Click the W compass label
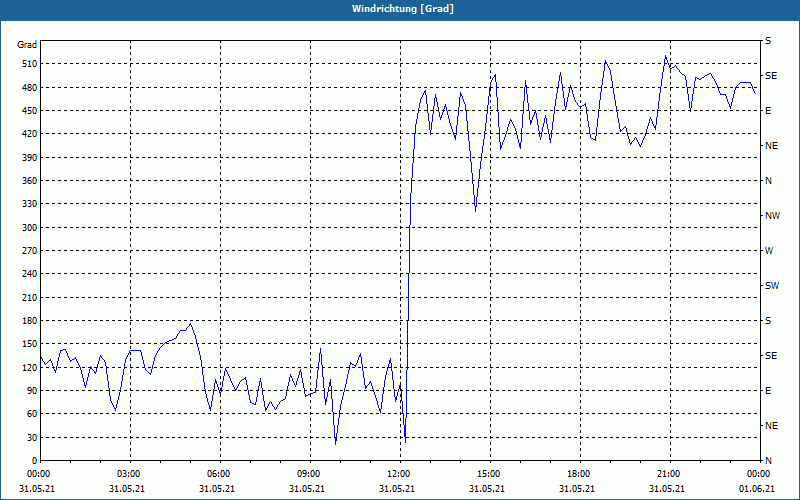Image resolution: width=800 pixels, height=500 pixels. (769, 251)
